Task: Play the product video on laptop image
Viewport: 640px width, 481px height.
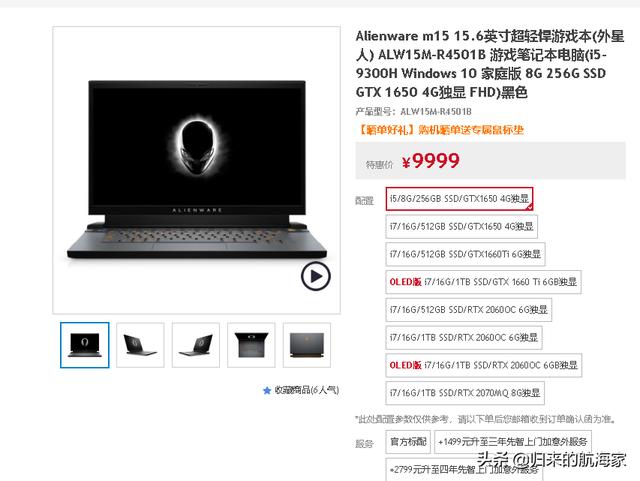Action: pos(316,276)
